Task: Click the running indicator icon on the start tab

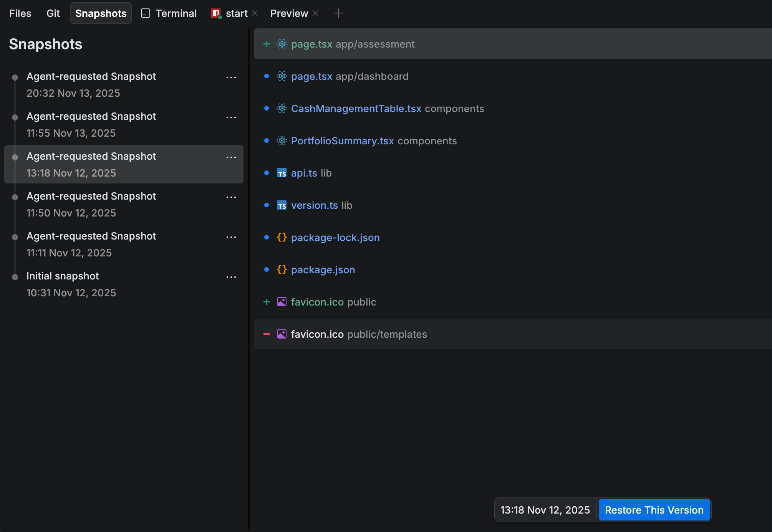Action: 215,13
